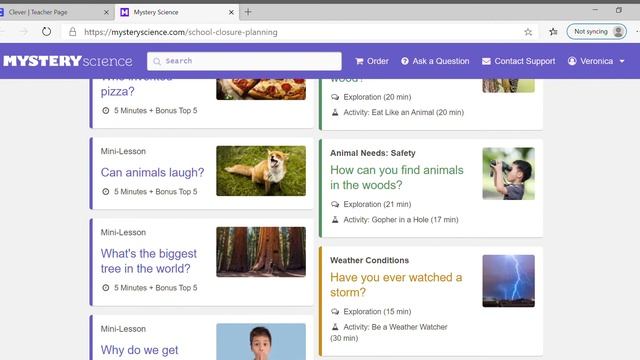Close the Clever Teacher Page tab

(x=107, y=12)
